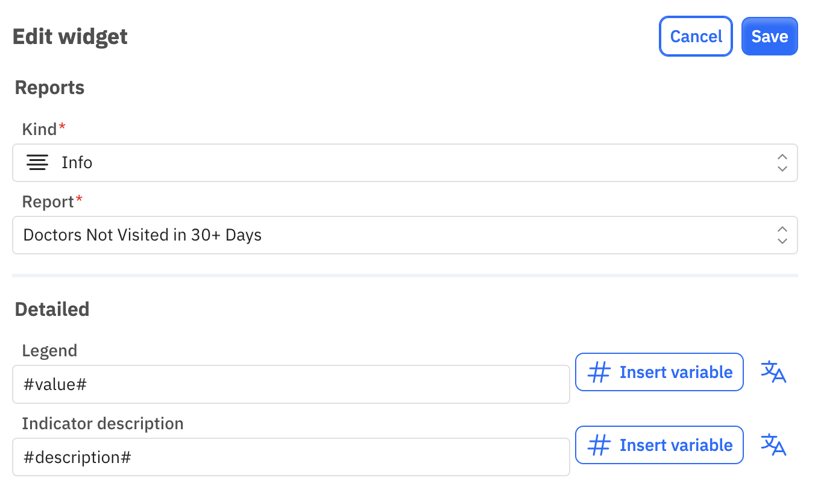This screenshot has width=815, height=504.
Task: Click the Report field label
Action: [x=48, y=202]
